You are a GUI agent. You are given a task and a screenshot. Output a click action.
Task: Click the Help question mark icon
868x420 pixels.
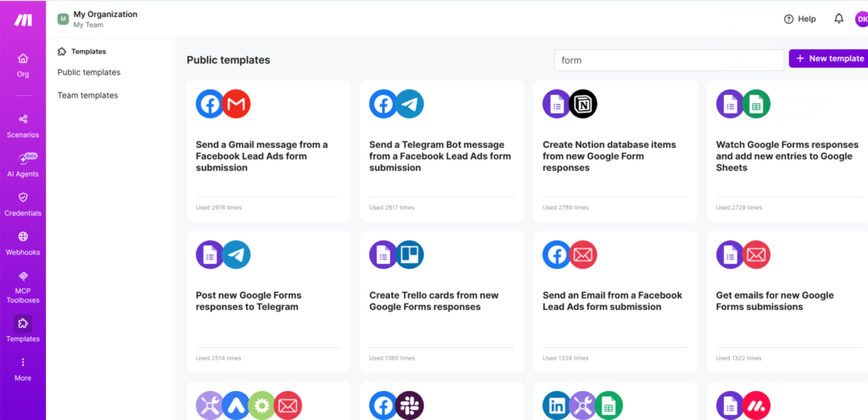789,19
